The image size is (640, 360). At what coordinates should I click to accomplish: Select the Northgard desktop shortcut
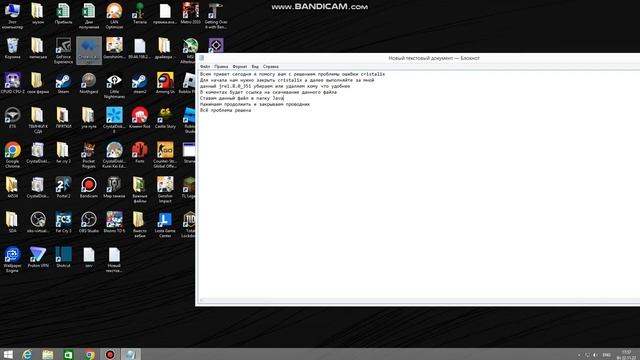coord(89,83)
